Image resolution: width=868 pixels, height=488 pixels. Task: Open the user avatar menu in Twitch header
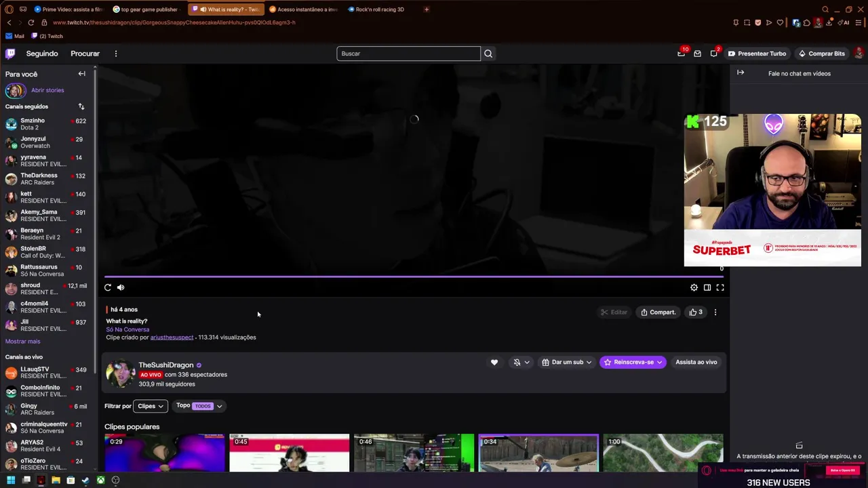pyautogui.click(x=859, y=54)
